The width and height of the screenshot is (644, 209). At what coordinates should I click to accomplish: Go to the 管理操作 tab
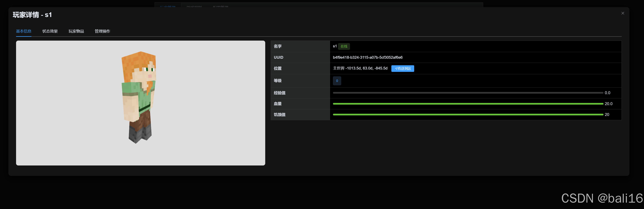[103, 31]
